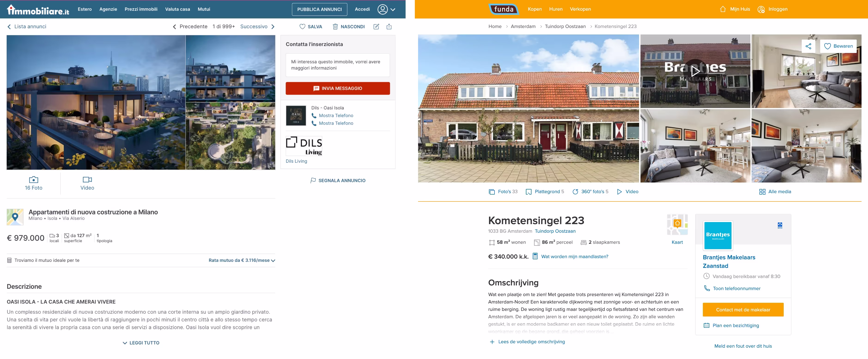868x359 pixels.
Task: Click the map pin thumbnail near the listing title
Action: [x=15, y=217]
